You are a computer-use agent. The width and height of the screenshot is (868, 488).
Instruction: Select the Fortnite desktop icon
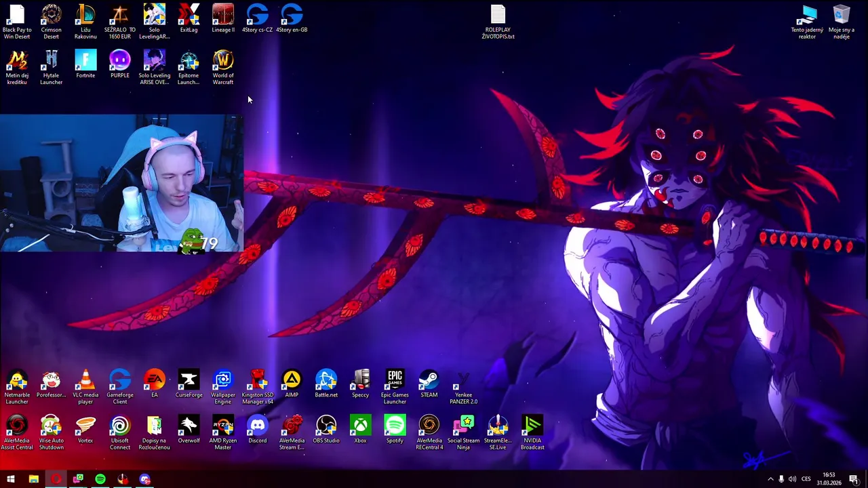tap(85, 64)
